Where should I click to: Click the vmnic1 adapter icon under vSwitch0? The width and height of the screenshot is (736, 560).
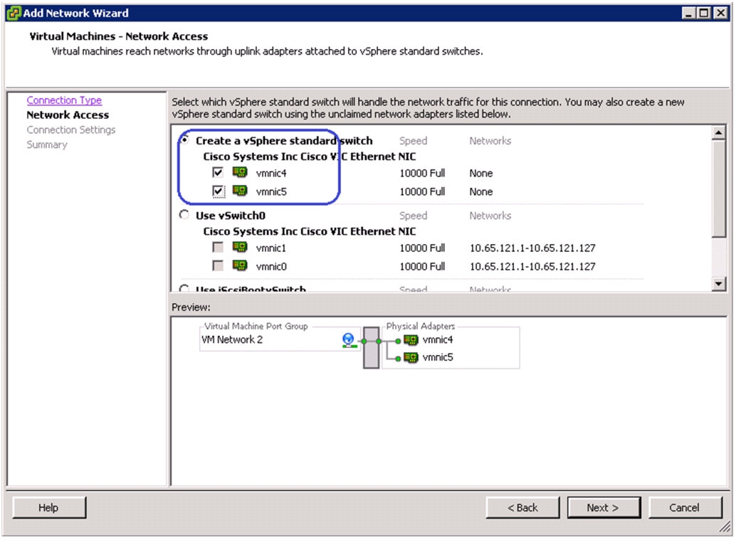240,247
